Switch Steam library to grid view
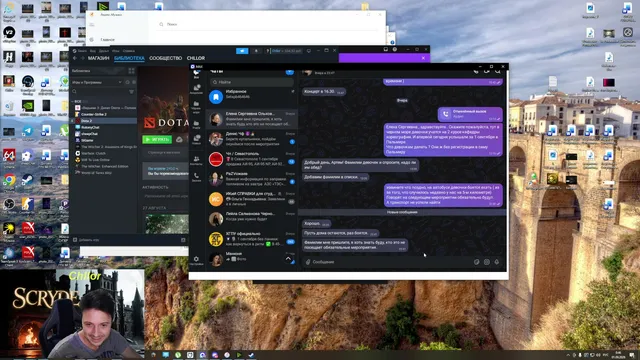This screenshot has width=640, height=360. (x=131, y=71)
